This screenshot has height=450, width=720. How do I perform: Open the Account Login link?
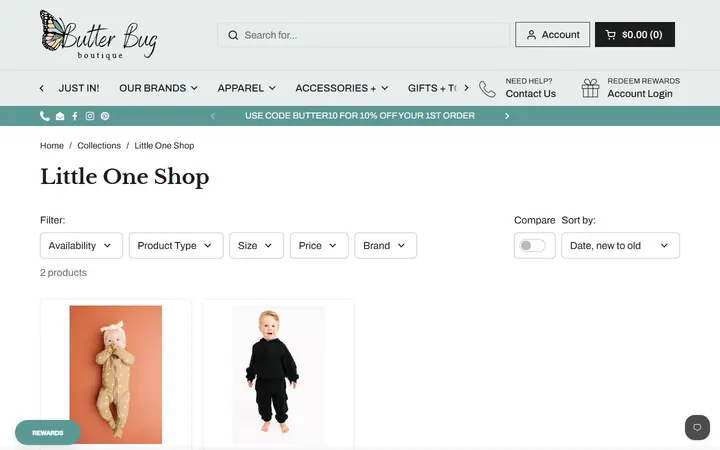pyautogui.click(x=640, y=94)
